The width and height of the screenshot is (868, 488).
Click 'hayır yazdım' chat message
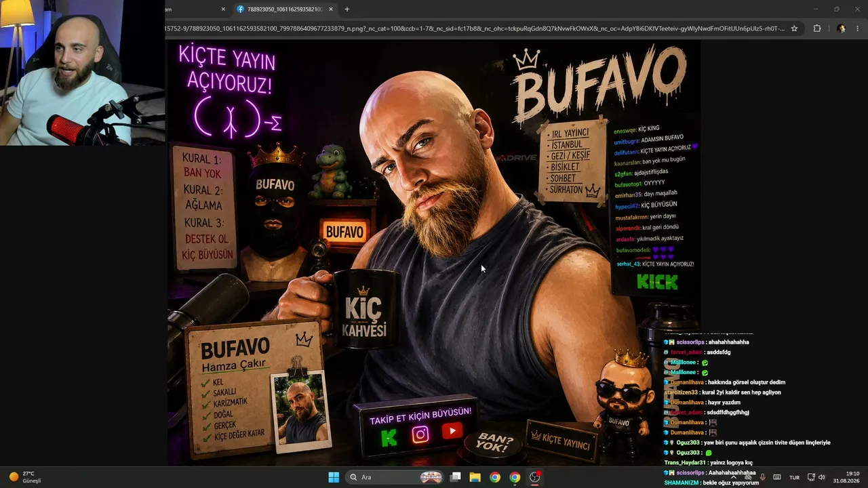point(724,403)
